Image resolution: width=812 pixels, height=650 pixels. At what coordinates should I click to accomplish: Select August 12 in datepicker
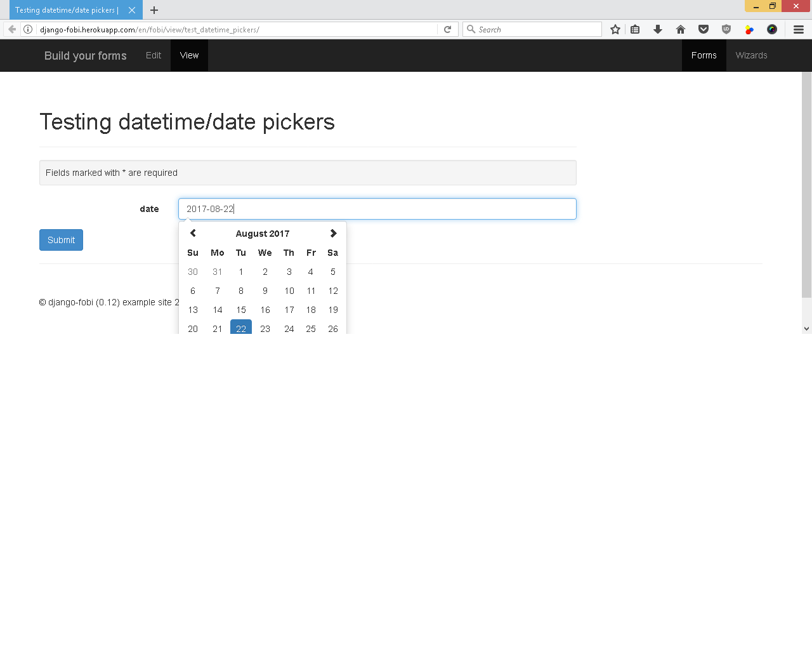[333, 291]
